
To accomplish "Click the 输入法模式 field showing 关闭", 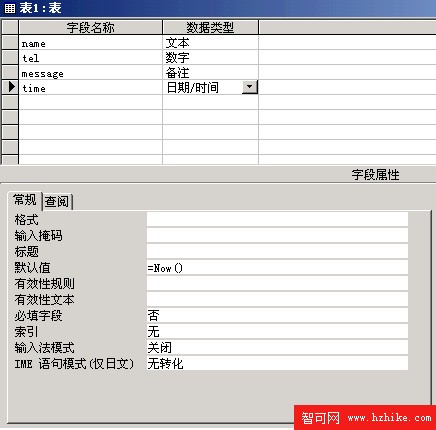I will (277, 347).
